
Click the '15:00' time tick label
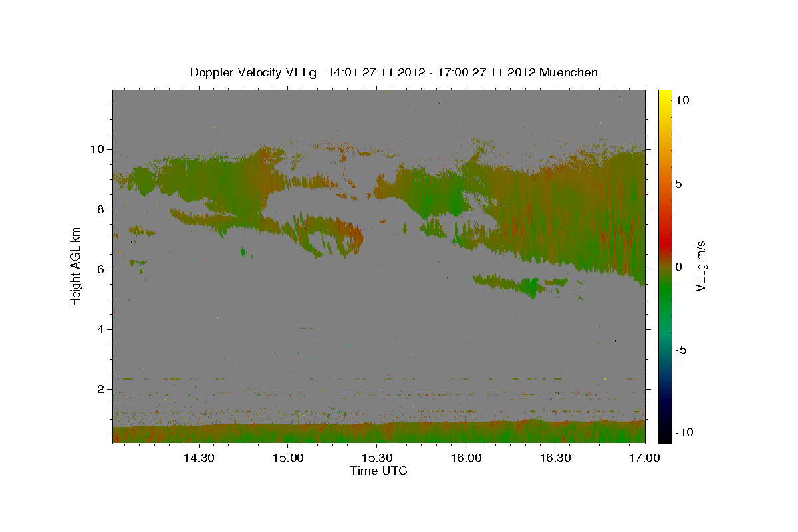point(287,458)
